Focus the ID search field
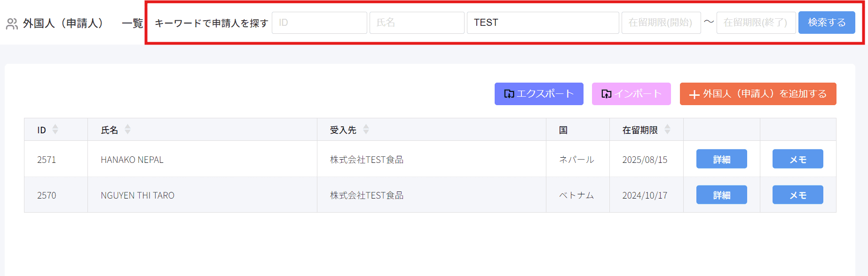Screen dimensions: 868x276 pyautogui.click(x=319, y=23)
